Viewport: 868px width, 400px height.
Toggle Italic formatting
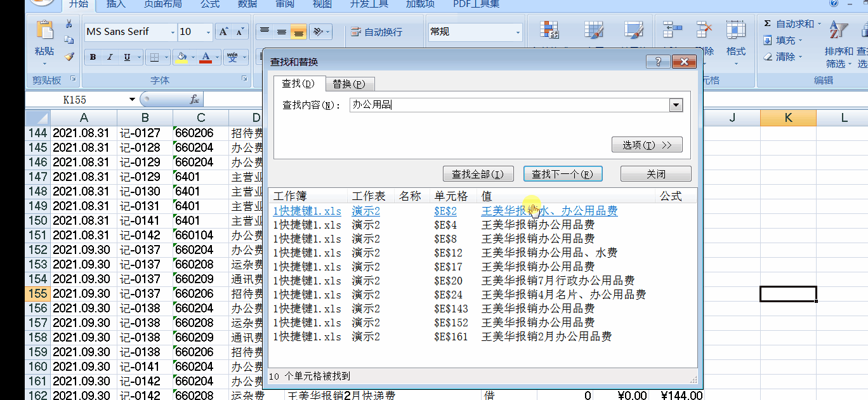(110, 58)
